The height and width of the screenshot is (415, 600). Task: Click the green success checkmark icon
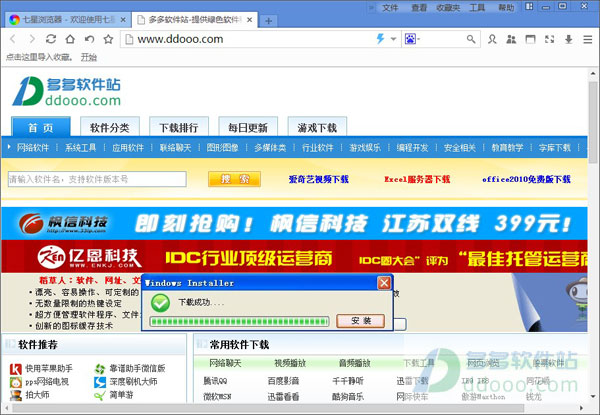coord(160,303)
